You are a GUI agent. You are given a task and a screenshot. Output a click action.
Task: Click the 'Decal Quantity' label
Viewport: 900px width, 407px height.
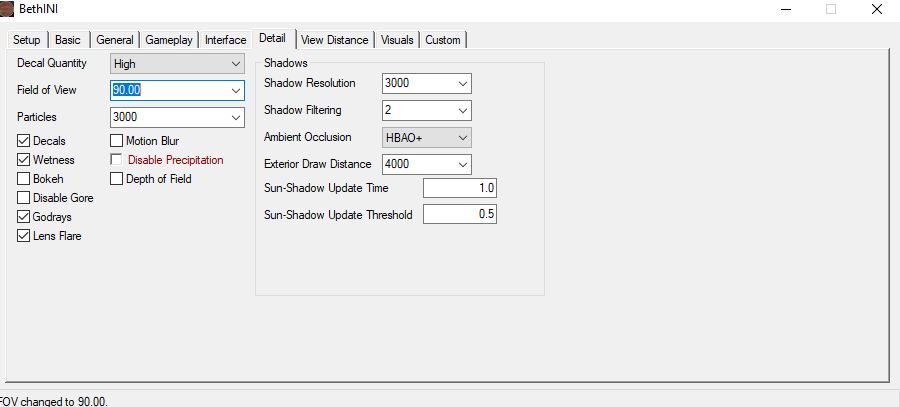[52, 63]
